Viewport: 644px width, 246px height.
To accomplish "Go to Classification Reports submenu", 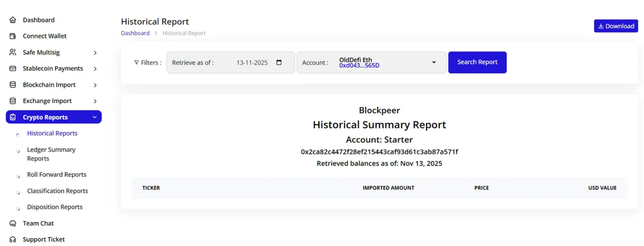I will [x=57, y=191].
